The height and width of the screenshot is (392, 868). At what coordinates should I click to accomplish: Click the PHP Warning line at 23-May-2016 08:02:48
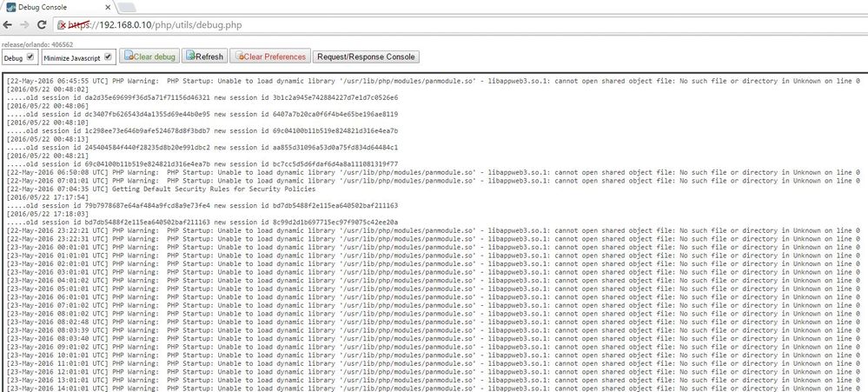[x=433, y=322]
